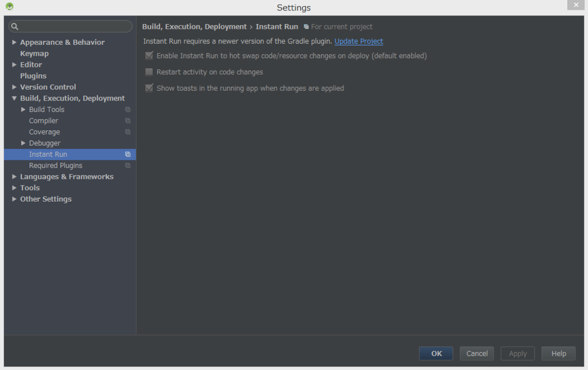Expand Other Settings section arrow

pyautogui.click(x=14, y=199)
